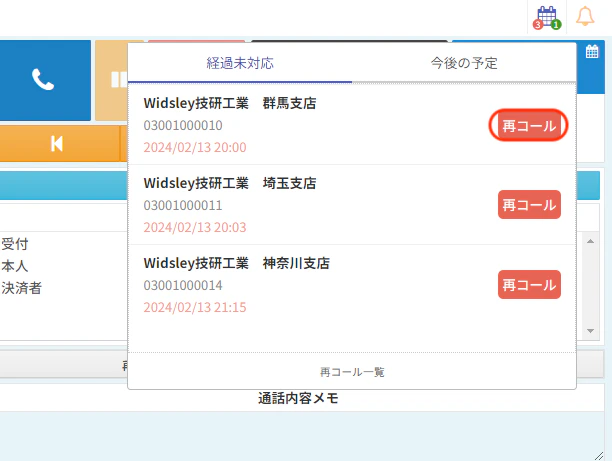Click phone number 03001000011
612x461 pixels.
(x=183, y=205)
